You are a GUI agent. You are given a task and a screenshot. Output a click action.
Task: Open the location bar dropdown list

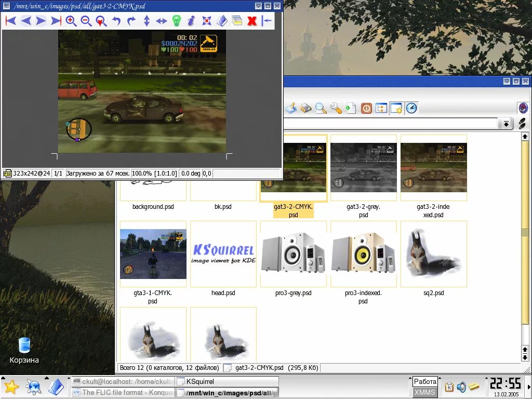pos(506,124)
